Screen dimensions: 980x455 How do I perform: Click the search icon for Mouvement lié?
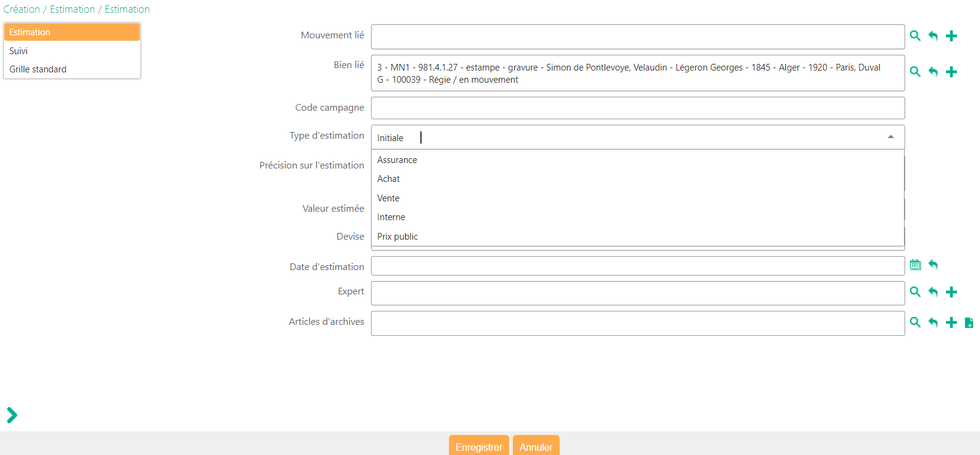click(x=915, y=36)
